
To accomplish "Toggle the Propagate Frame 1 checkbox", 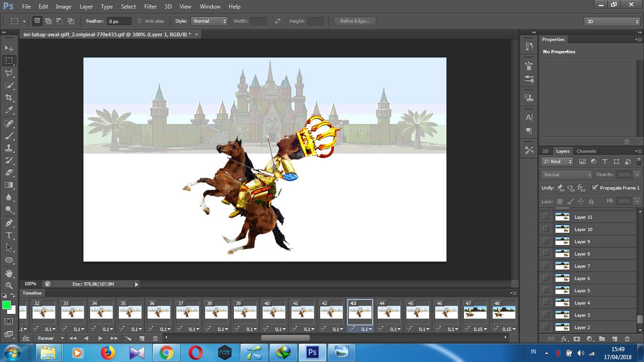I will pos(595,188).
